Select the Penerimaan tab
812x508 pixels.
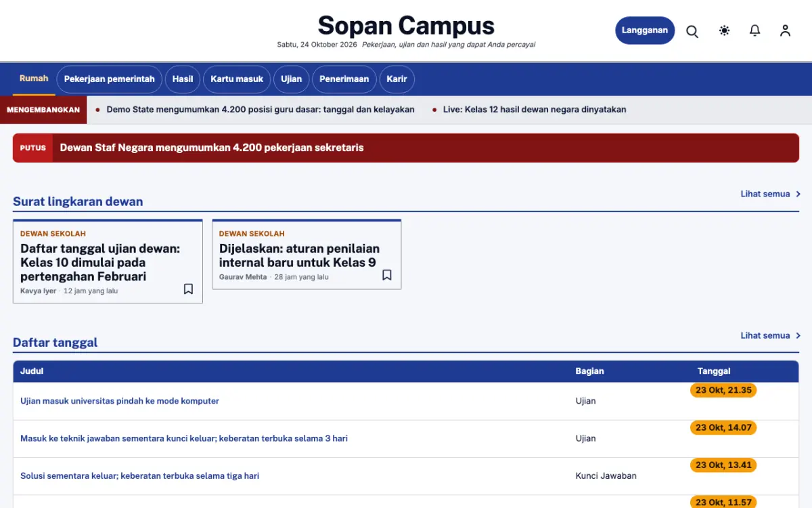344,79
